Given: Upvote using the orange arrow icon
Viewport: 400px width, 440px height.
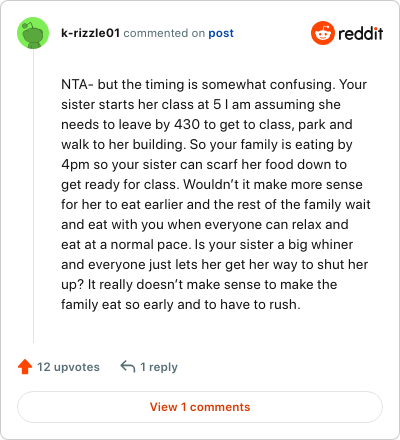Looking at the screenshot, I should point(25,367).
